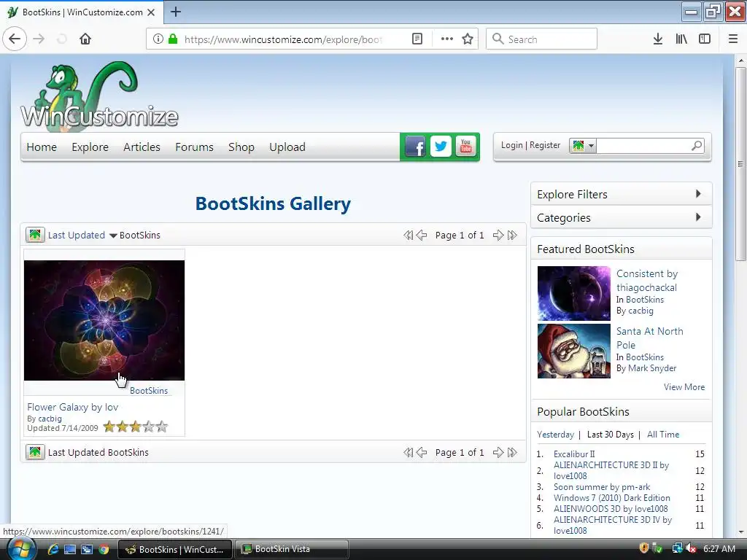
Task: Open the Explore menu item
Action: [90, 147]
